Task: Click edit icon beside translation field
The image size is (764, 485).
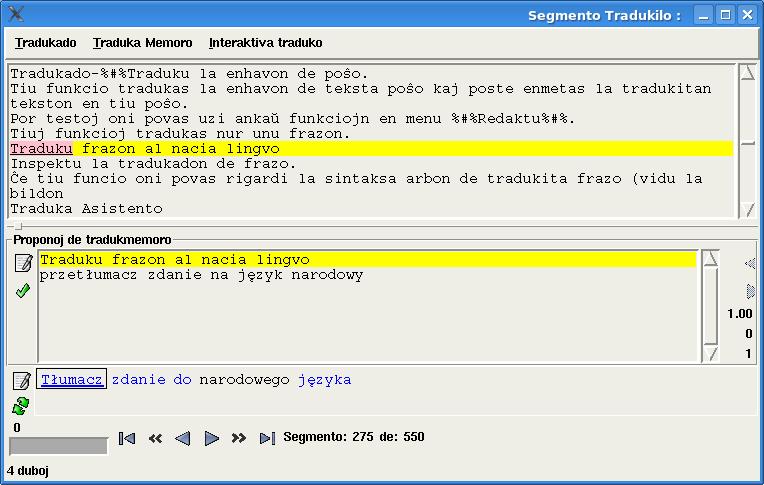Action: tap(21, 380)
